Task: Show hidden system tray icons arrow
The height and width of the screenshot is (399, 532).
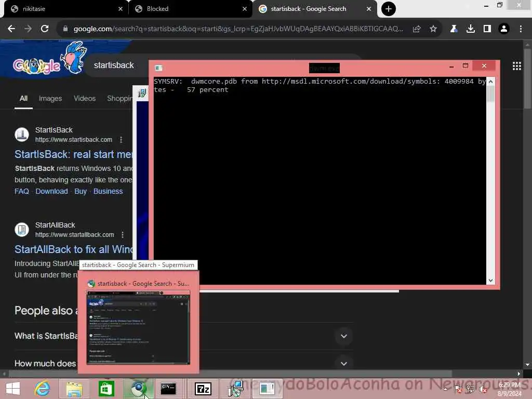Action: tap(445, 389)
